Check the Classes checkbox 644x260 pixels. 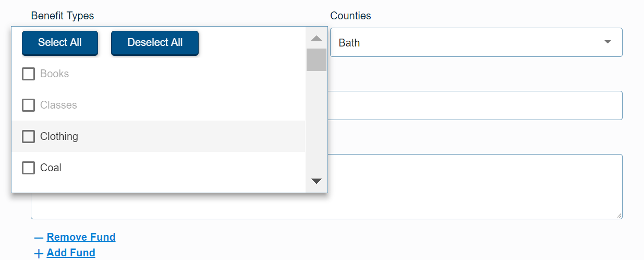point(28,105)
